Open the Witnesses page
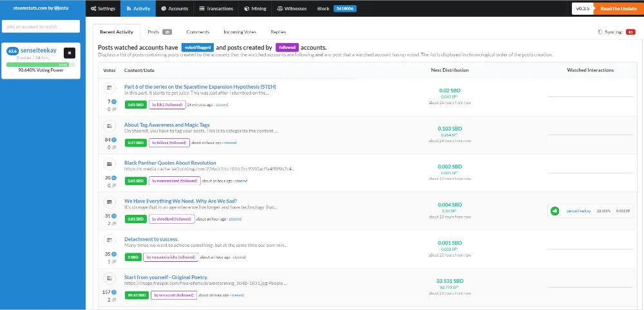This screenshot has height=310, width=644. coord(292,8)
